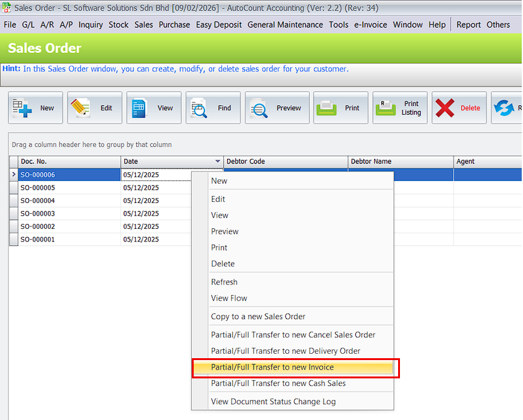Image resolution: width=523 pixels, height=420 pixels.
Task: Open View Document Status Change Log
Action: (x=273, y=402)
